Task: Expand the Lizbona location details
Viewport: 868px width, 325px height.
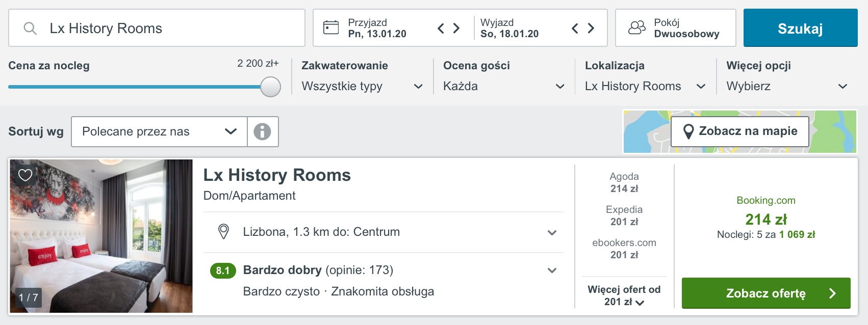Action: [383, 232]
